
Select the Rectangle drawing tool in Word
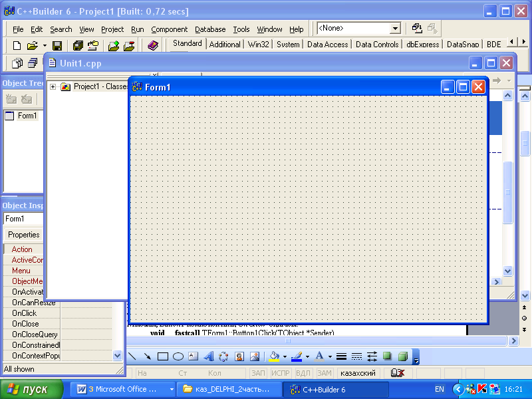(163, 356)
